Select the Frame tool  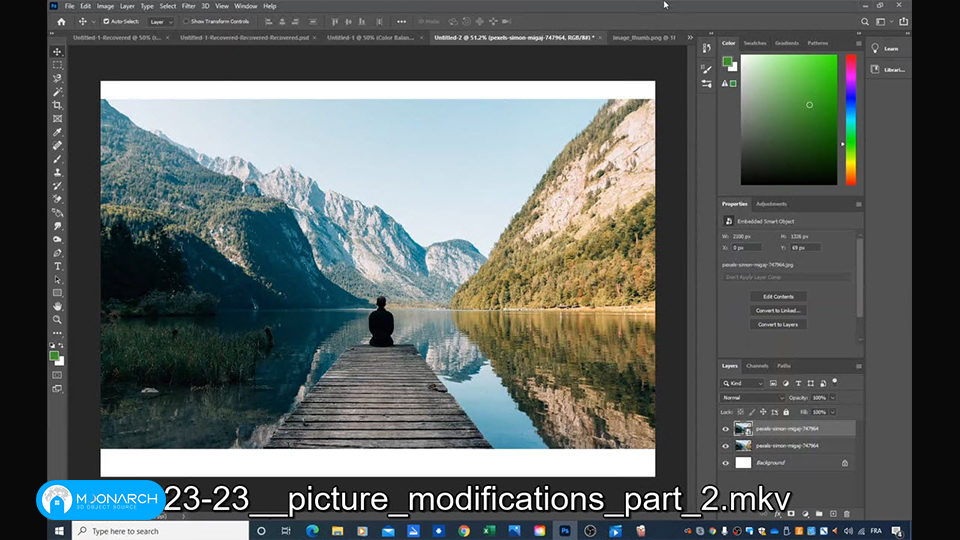click(x=58, y=119)
